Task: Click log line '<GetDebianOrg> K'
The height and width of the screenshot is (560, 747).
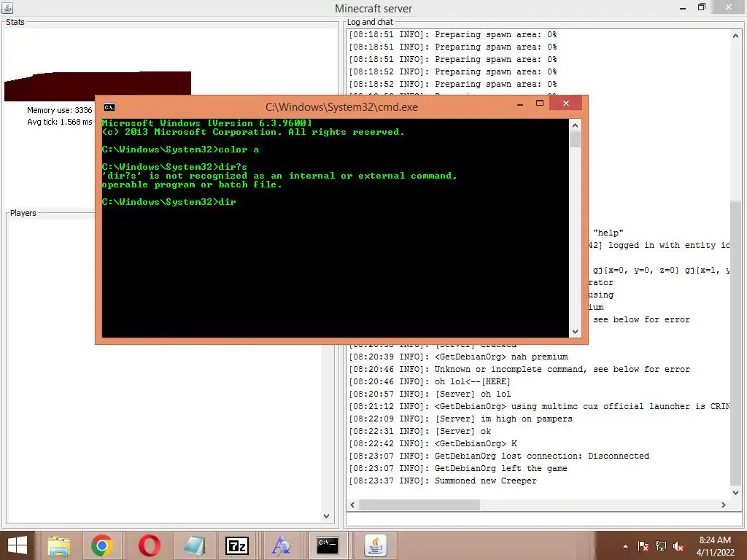Action: click(x=433, y=444)
